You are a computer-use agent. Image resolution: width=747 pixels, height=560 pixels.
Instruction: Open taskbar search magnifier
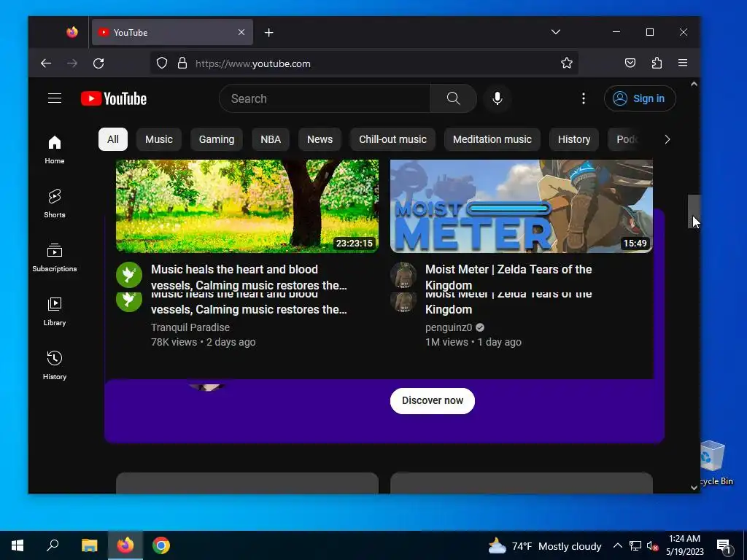[x=53, y=545]
